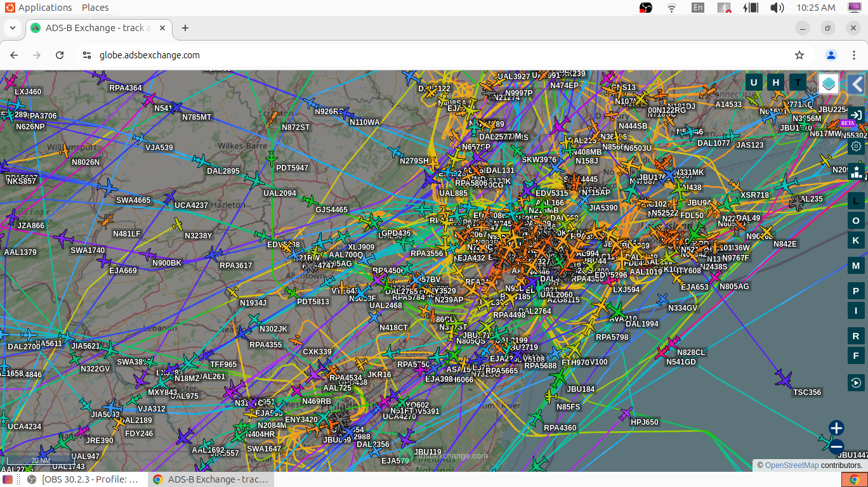This screenshot has width=868, height=487.
Task: Zoom in the map with plus
Action: pos(836,428)
